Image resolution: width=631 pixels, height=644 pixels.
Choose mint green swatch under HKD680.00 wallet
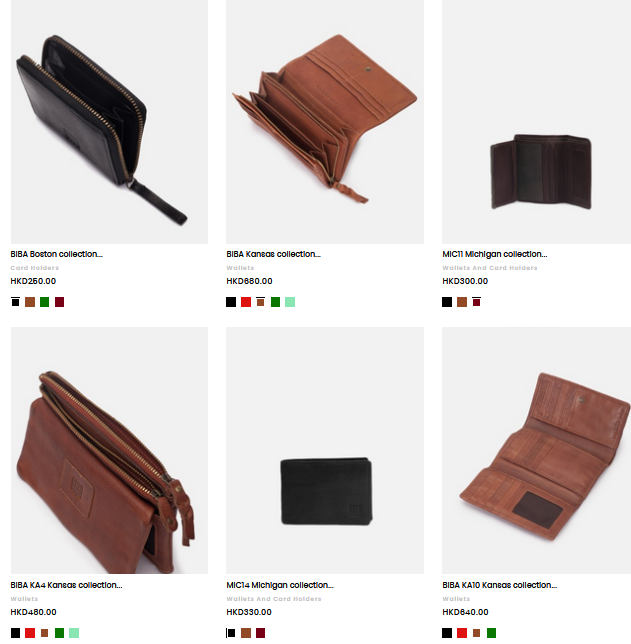(290, 302)
